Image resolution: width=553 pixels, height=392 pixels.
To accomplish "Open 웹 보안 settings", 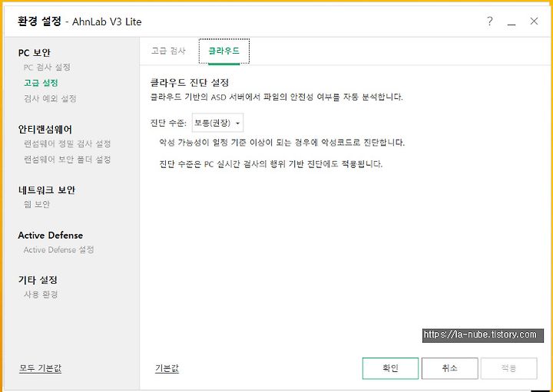I will click(37, 204).
